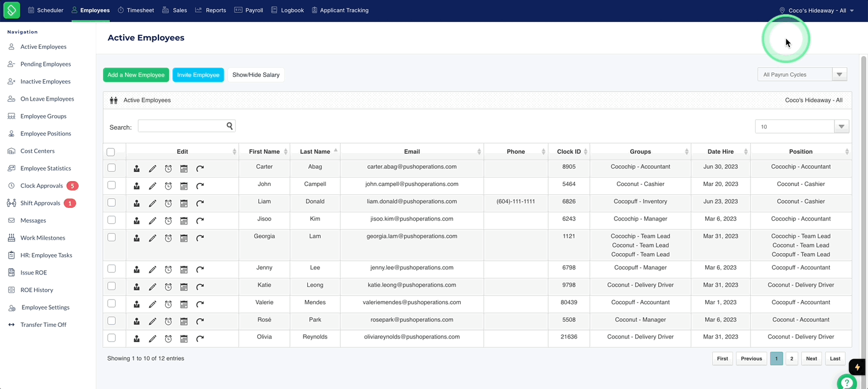Sort table by Position column
The height and width of the screenshot is (389, 868).
pos(801,151)
